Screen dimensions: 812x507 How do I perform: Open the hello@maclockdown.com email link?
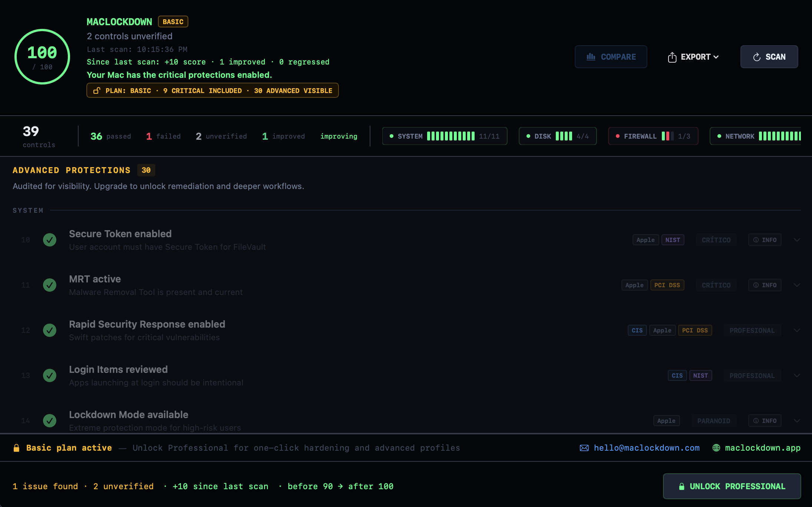(x=647, y=448)
